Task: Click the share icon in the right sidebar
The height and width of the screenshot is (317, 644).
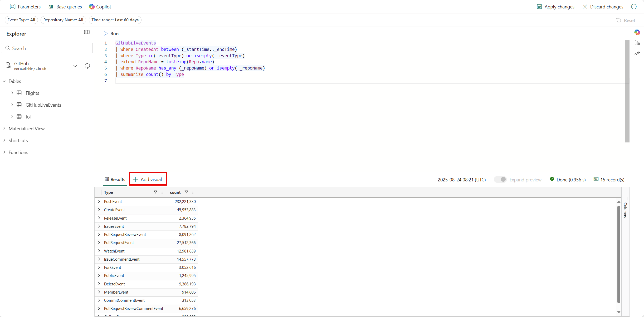Action: 637,53
